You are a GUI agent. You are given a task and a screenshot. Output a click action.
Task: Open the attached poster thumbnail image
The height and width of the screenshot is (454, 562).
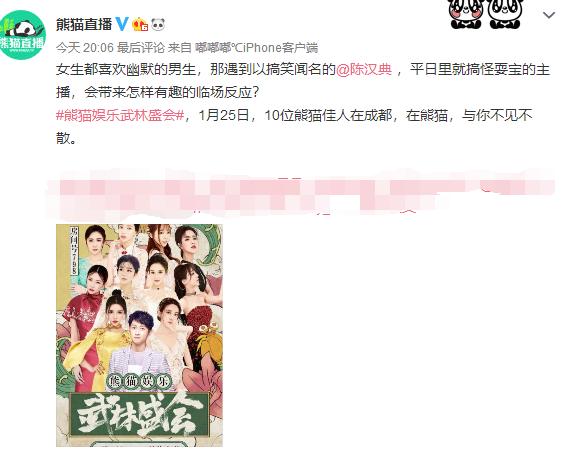point(139,335)
